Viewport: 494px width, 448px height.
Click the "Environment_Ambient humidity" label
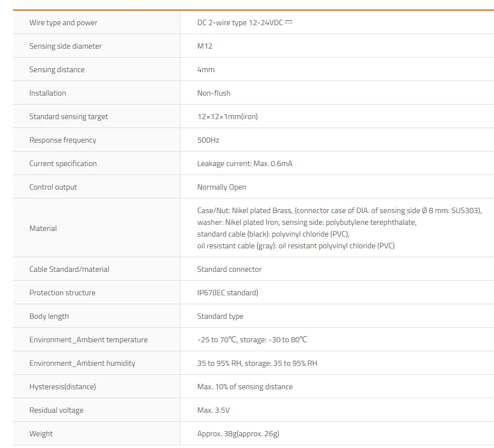pos(82,364)
